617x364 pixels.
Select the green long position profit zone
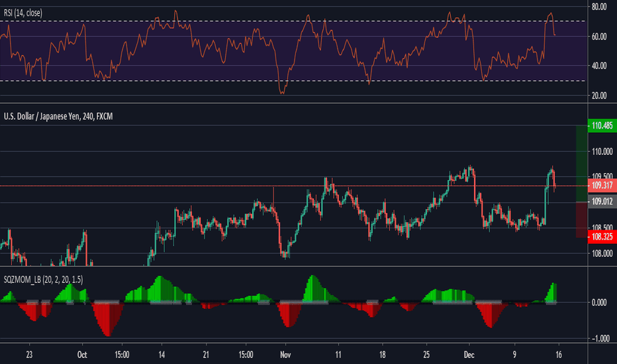pos(582,163)
